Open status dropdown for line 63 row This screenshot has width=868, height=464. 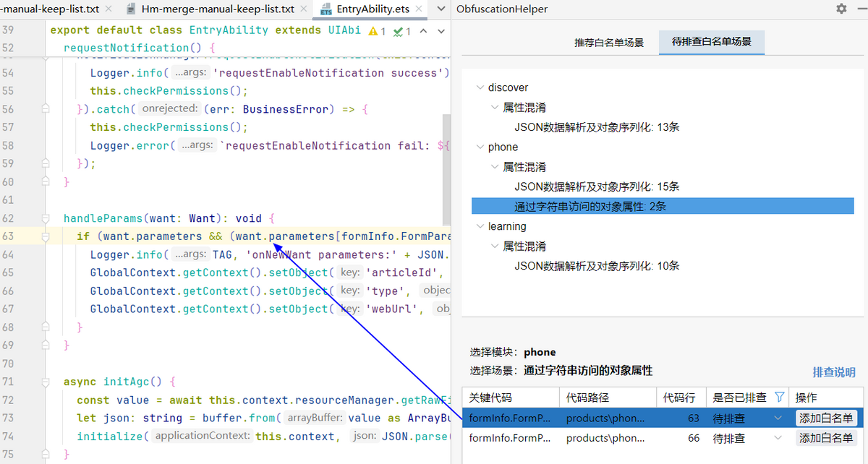[x=778, y=418]
